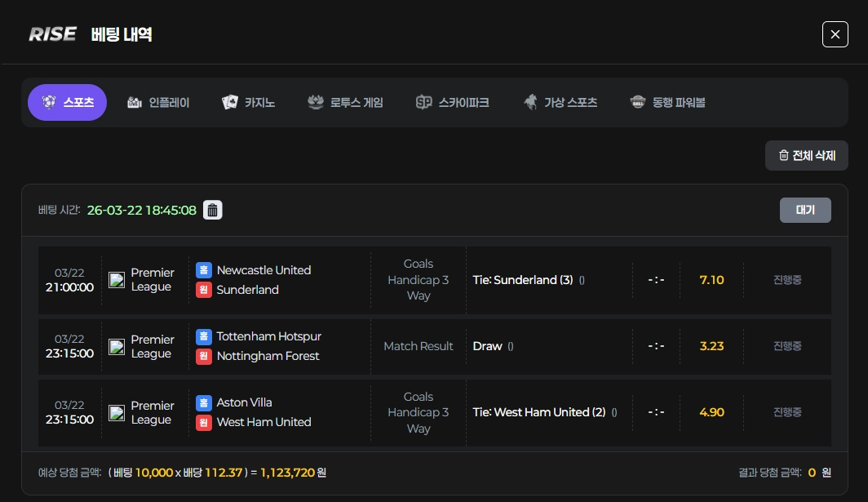Click the Tie: Sunderland (3) selection
Viewport: 868px width, 502px height.
pos(523,280)
